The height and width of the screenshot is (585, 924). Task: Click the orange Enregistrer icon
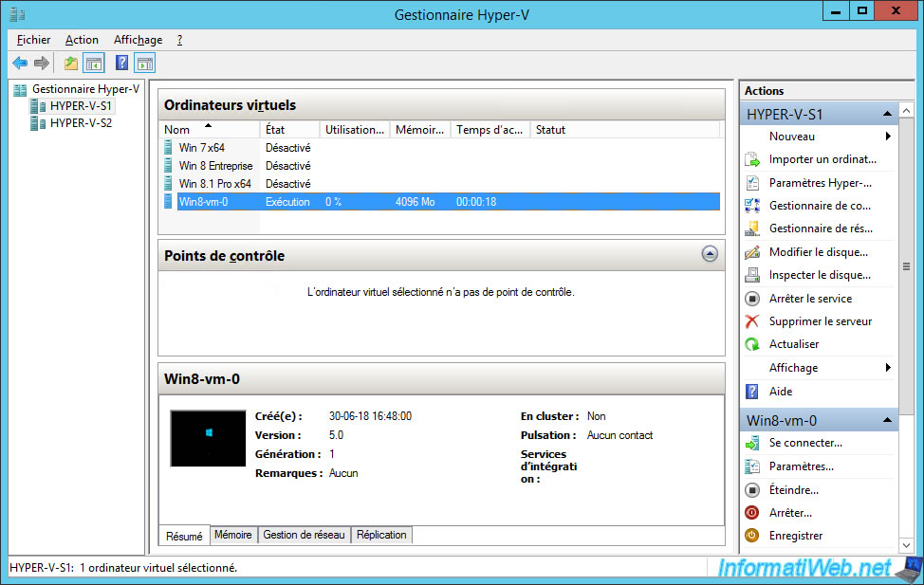tap(752, 536)
